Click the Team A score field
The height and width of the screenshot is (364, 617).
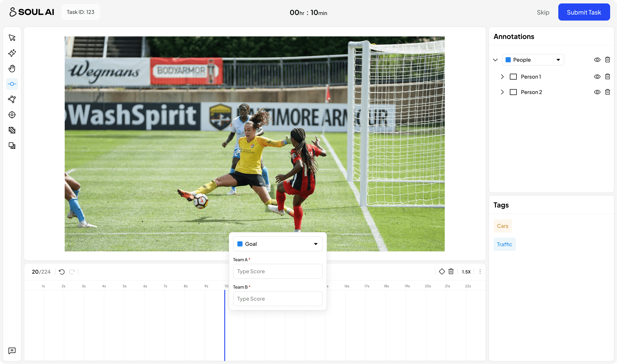[x=278, y=271]
